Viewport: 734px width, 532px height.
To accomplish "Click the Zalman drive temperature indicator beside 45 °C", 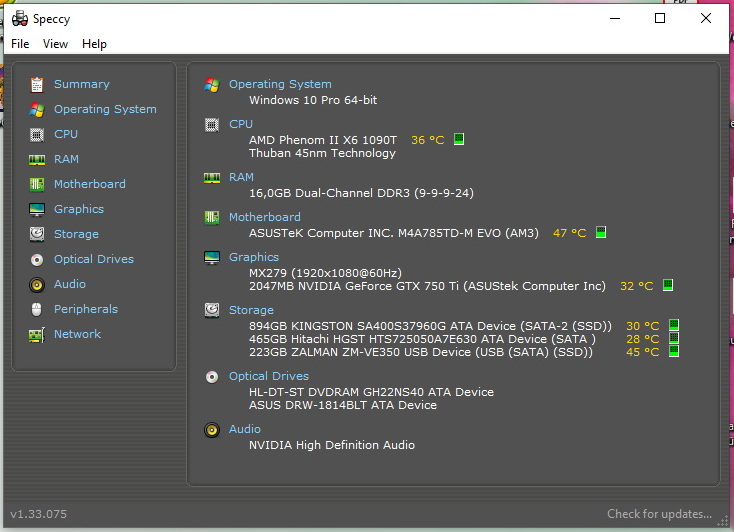I will click(x=674, y=351).
